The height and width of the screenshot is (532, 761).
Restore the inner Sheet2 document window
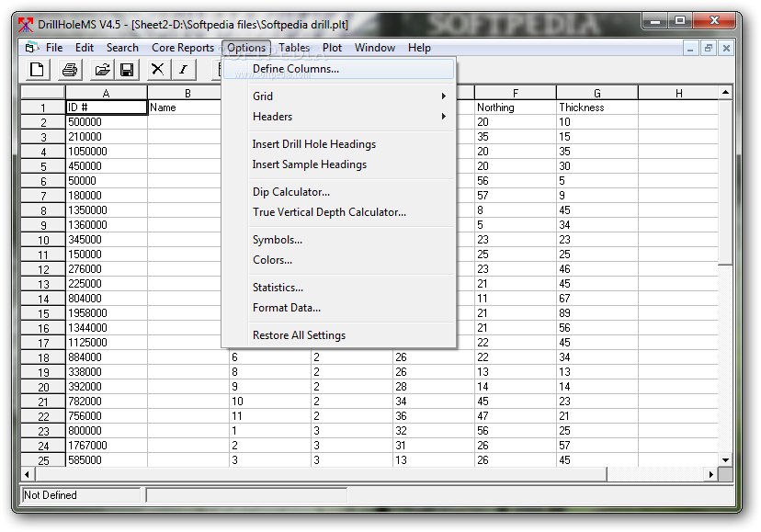(709, 48)
